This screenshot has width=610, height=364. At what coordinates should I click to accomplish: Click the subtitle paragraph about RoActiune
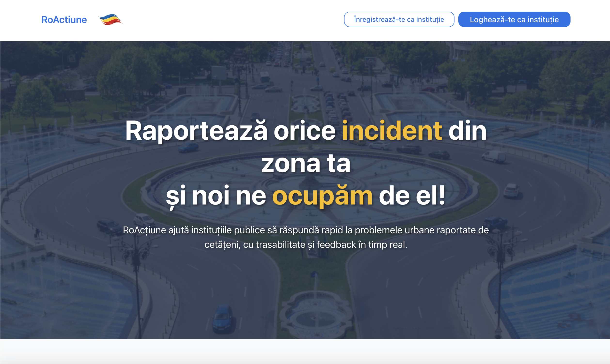click(x=305, y=237)
